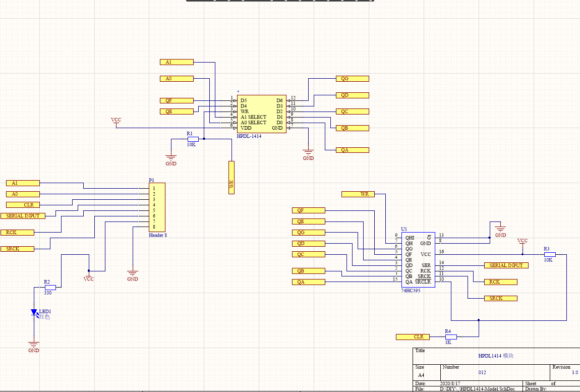Select SERIAL INPUT port on U1 SER pin

click(506, 265)
